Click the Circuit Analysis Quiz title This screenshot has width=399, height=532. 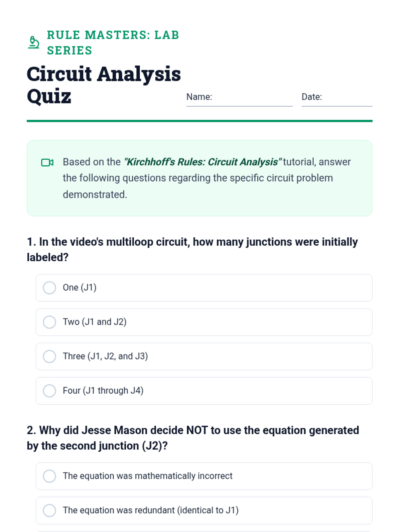click(103, 85)
